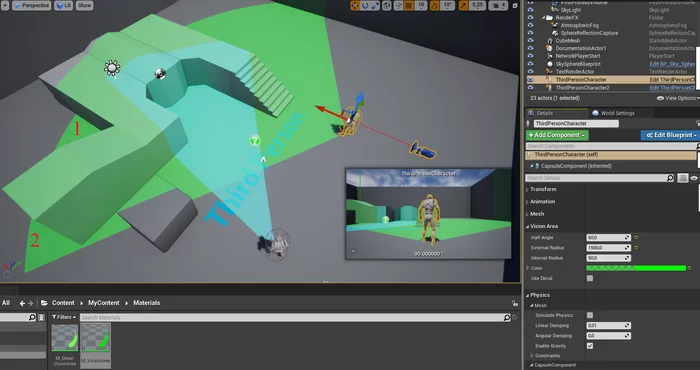The width and height of the screenshot is (700, 370).
Task: Select TextRenderActor in World Outliner
Action: pos(575,71)
